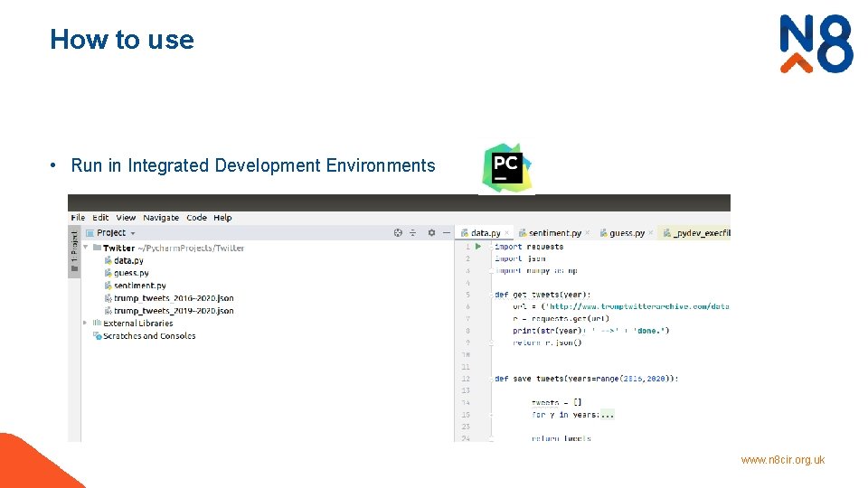
Task: Click the Twitter project folder icon
Action: [x=97, y=248]
